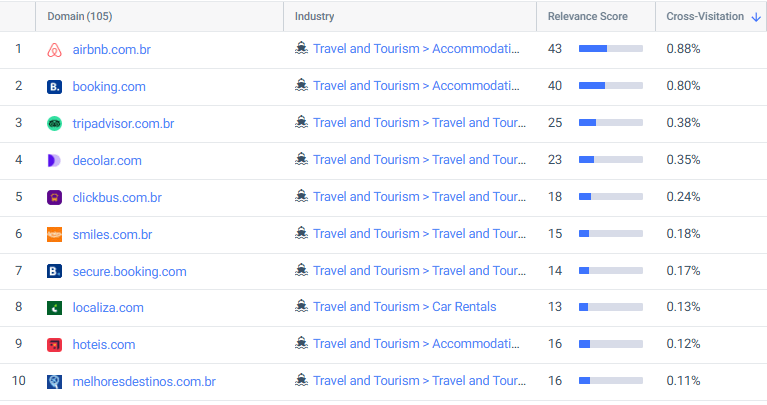Click the clickbus.com.br favicon icon
Image resolution: width=767 pixels, height=405 pixels.
54,197
